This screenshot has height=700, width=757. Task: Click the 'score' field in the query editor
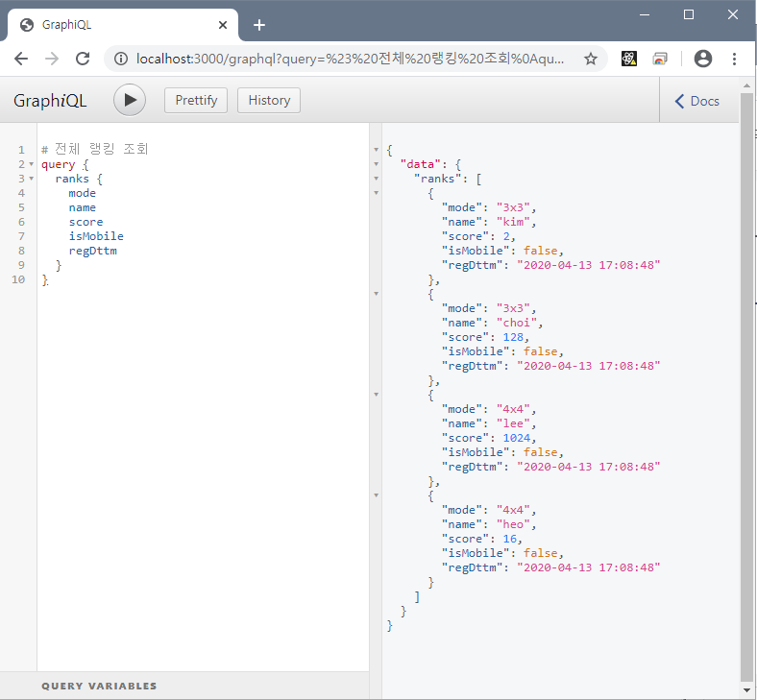coord(85,222)
